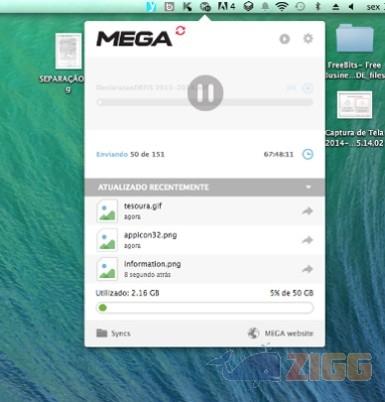Click the storage usage bar
Image resolution: width=385 pixels, height=402 pixels.
[205, 308]
